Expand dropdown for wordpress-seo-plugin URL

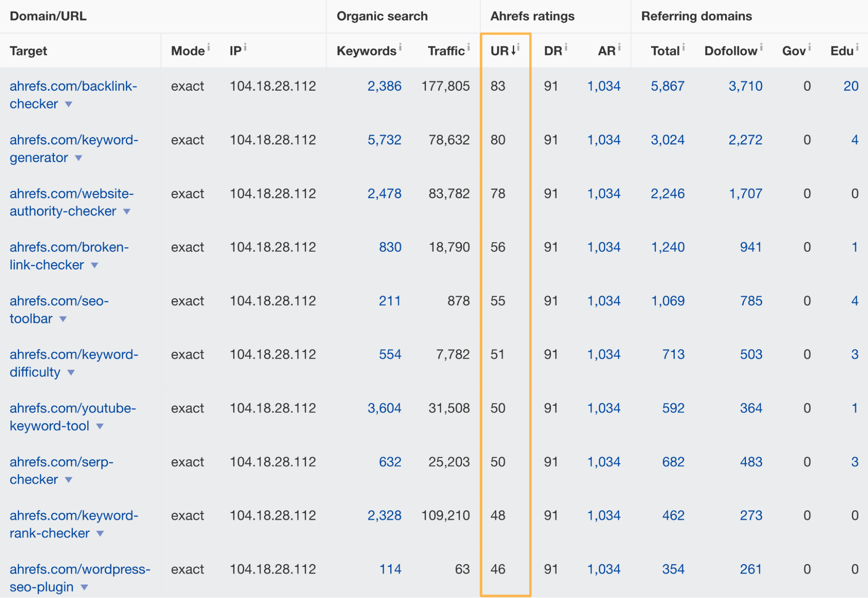coord(85,588)
